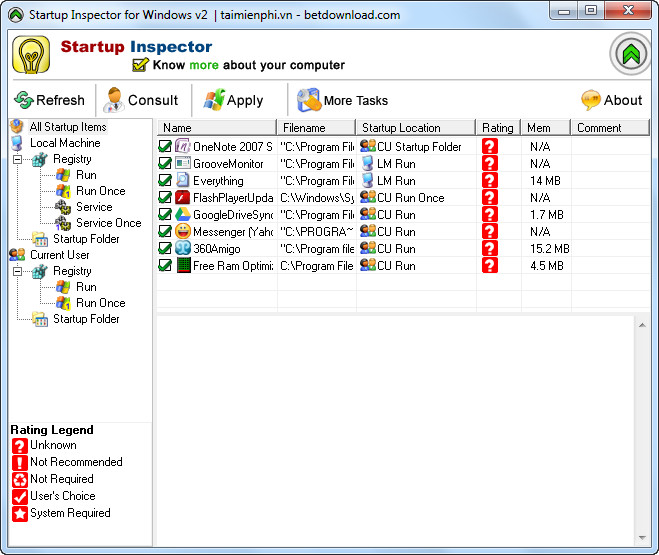Disable the FlashPlayerUpdate startup item

coord(165,197)
